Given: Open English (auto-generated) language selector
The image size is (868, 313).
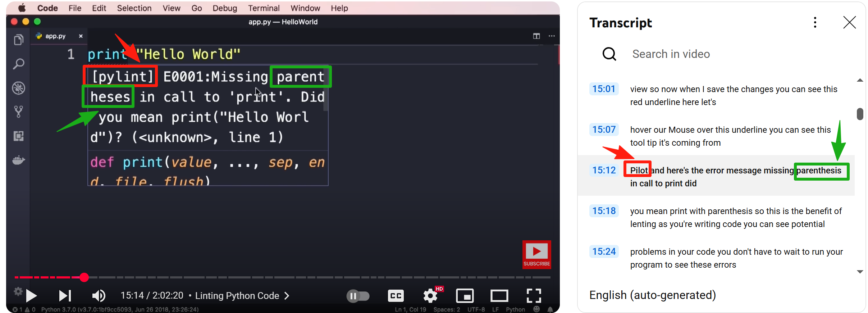Looking at the screenshot, I should click(x=653, y=295).
